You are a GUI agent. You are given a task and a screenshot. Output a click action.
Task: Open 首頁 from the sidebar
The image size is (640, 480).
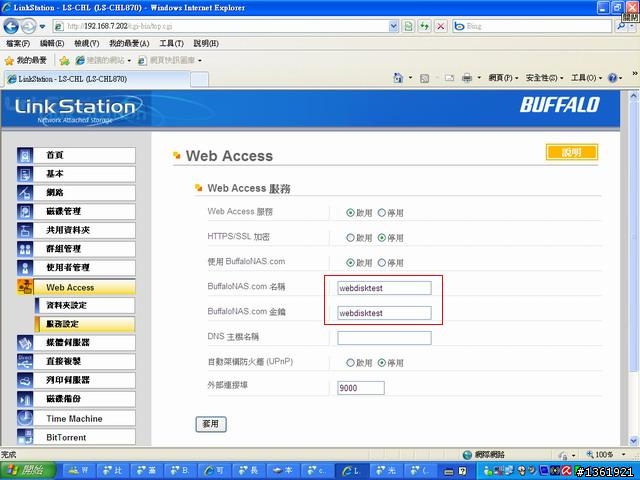click(76, 156)
